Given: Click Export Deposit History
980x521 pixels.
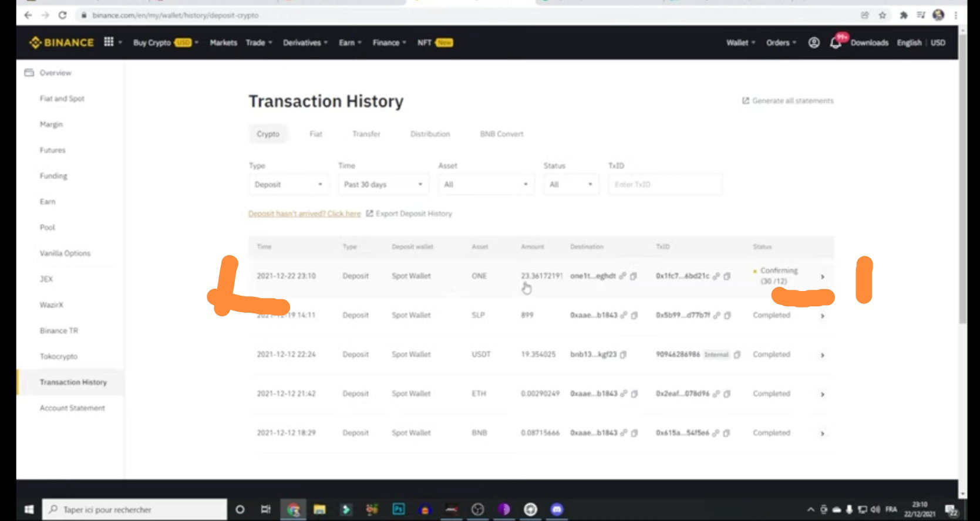Looking at the screenshot, I should coord(409,214).
